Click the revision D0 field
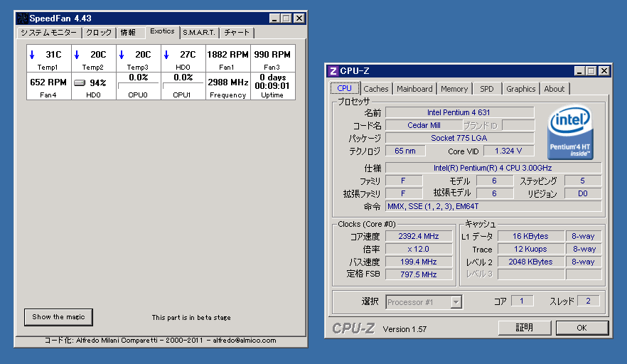The width and height of the screenshot is (627, 364). coord(583,193)
